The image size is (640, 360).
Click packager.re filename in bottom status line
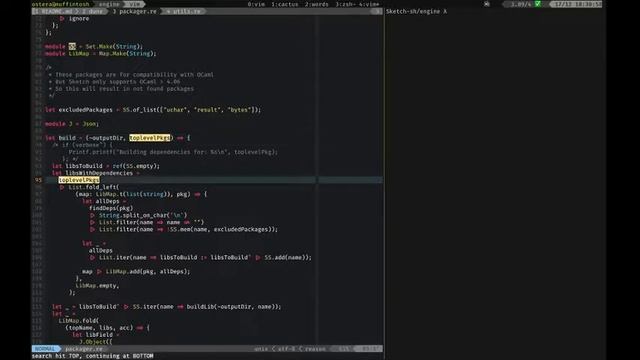click(84, 349)
